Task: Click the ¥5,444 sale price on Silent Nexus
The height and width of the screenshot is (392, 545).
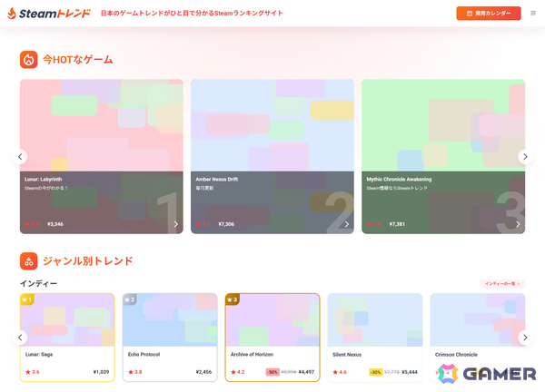Action: 410,372
